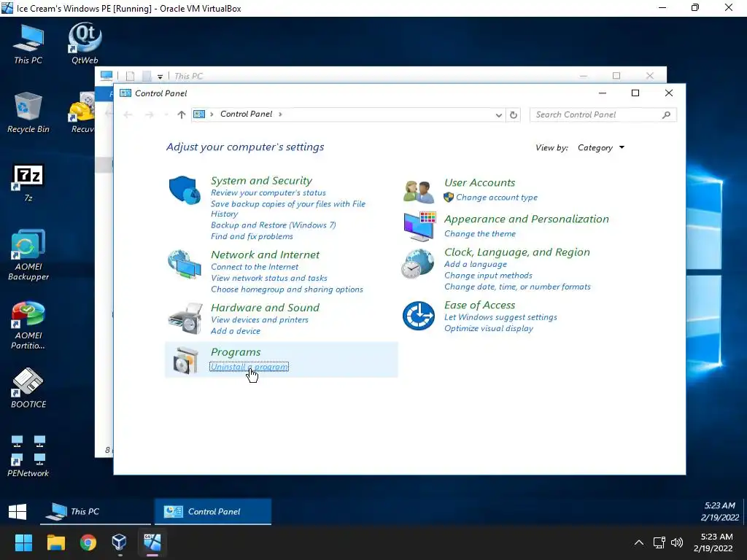The image size is (747, 560).
Task: Open the Windows PE VM taskbar icon
Action: [152, 542]
